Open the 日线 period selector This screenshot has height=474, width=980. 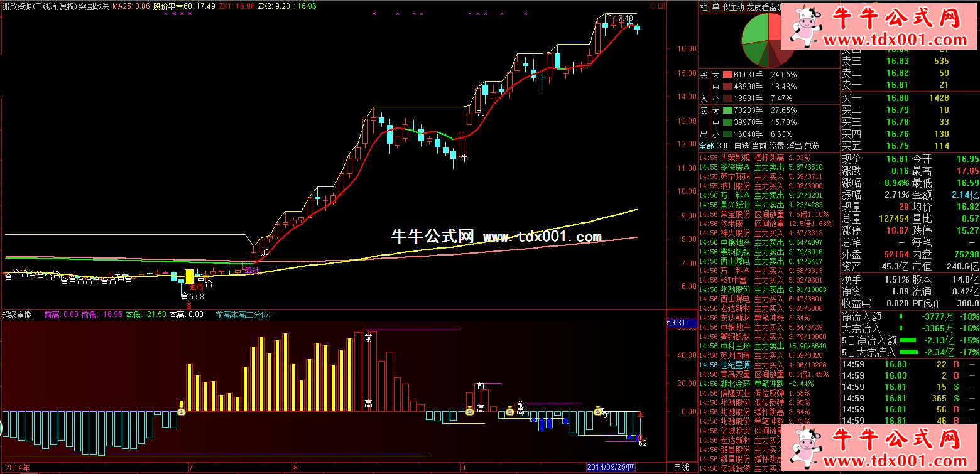coord(681,467)
